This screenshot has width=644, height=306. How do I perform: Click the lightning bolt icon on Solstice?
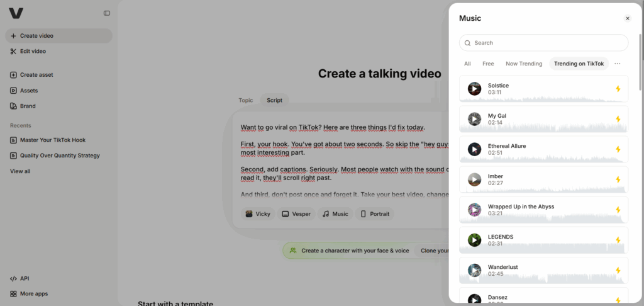[x=618, y=89]
